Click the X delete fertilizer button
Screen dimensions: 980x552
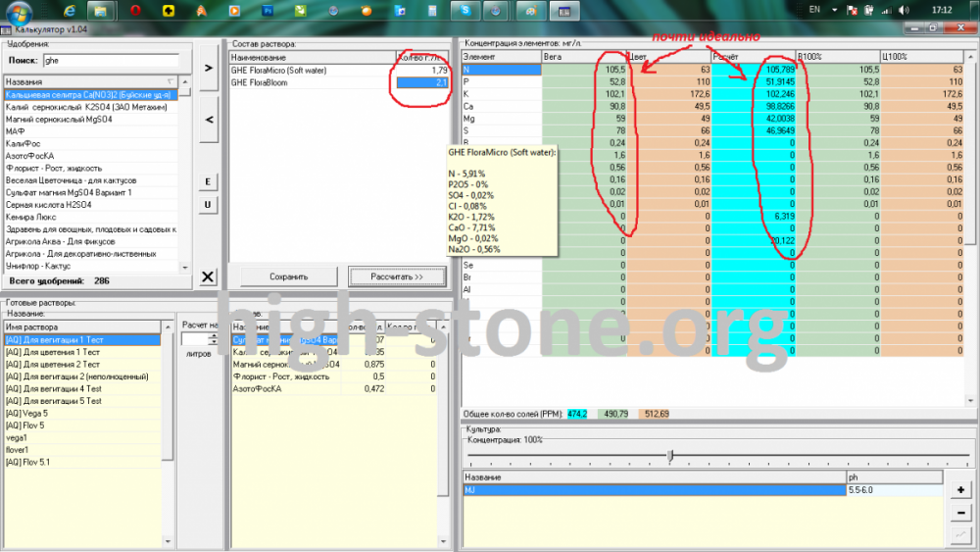point(208,276)
